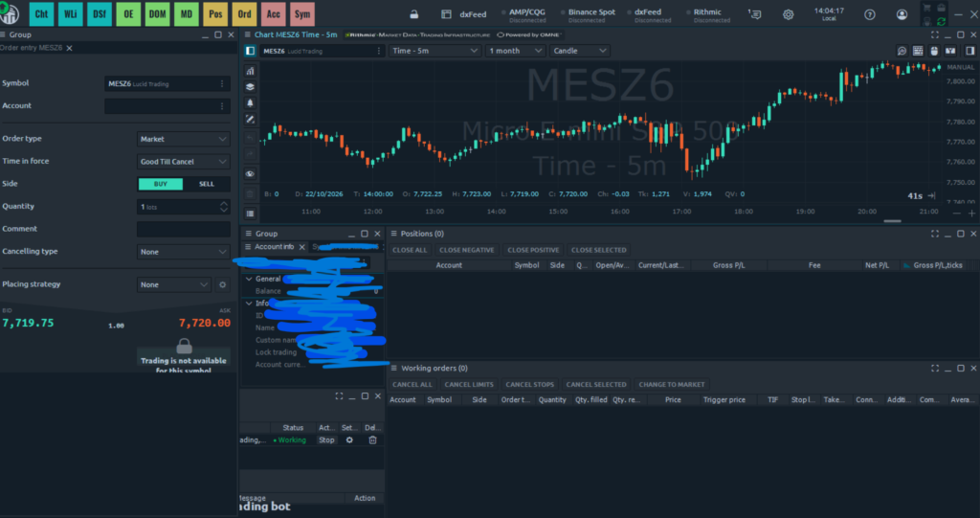Image resolution: width=980 pixels, height=518 pixels.
Task: Close the Order entry MESZ6 tab
Action: pyautogui.click(x=69, y=48)
